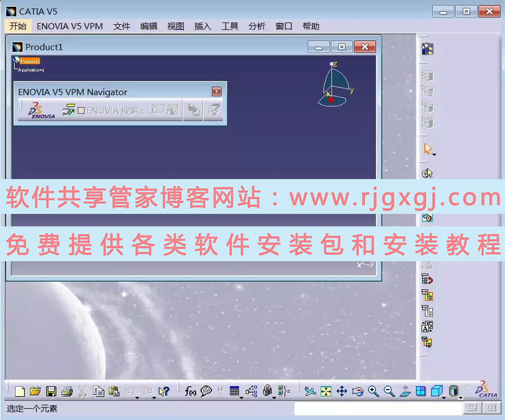Select Product1 node in specification tree
This screenshot has height=420, width=505.
[30, 61]
